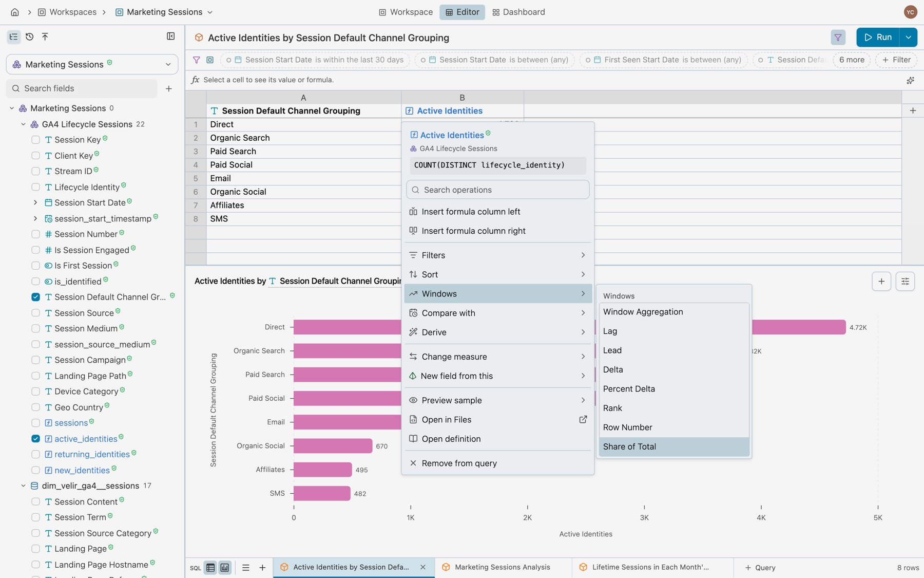
Task: Focus the Search fields box
Action: 82,88
